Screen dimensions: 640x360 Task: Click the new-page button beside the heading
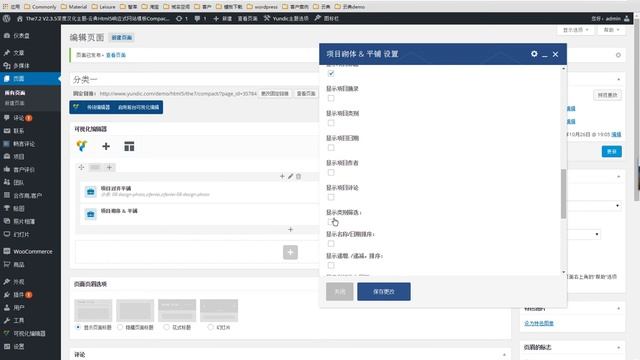pyautogui.click(x=122, y=38)
